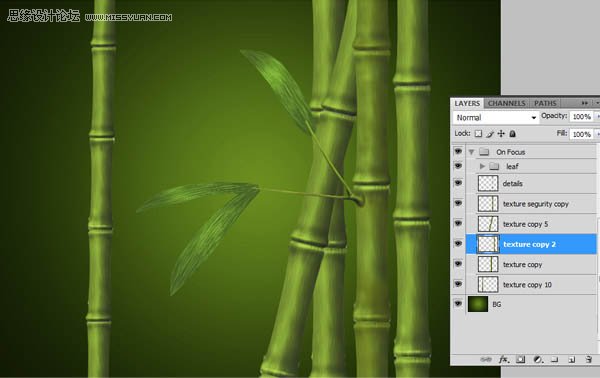
Task: Create a new layer icon
Action: tap(572, 359)
